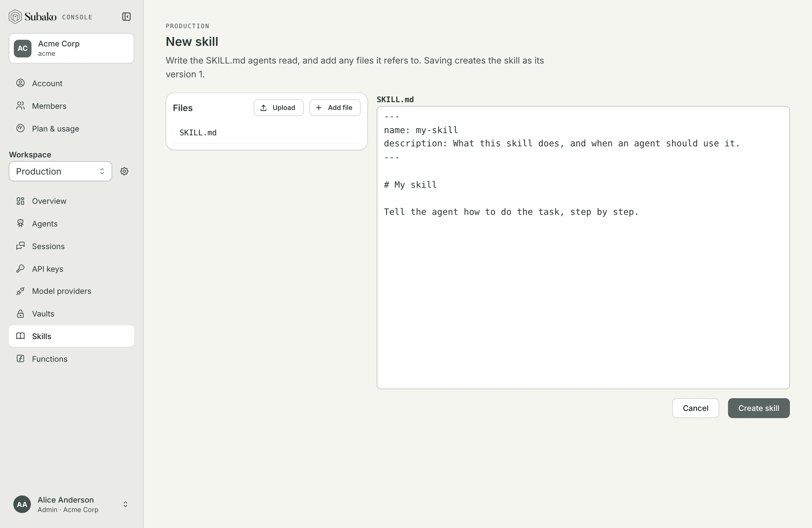Click the '# My skill' heading line

point(410,184)
